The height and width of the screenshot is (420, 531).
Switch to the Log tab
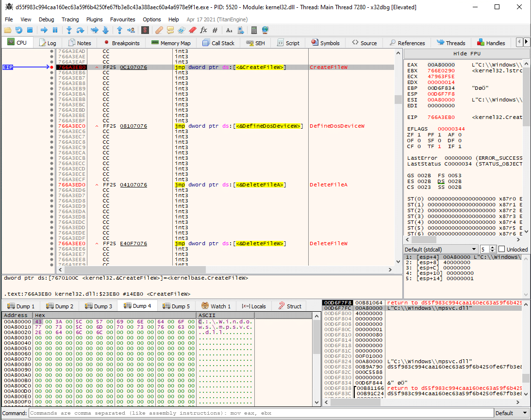click(x=48, y=43)
